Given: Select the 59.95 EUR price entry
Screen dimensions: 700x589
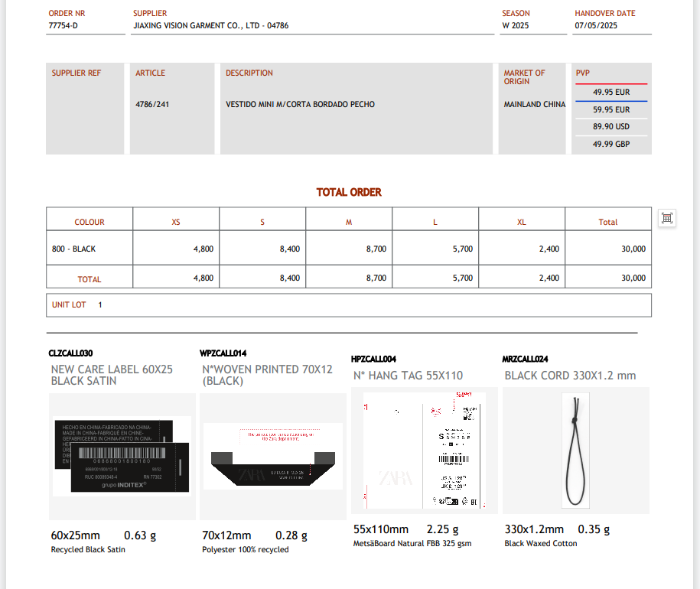Looking at the screenshot, I should tap(610, 110).
